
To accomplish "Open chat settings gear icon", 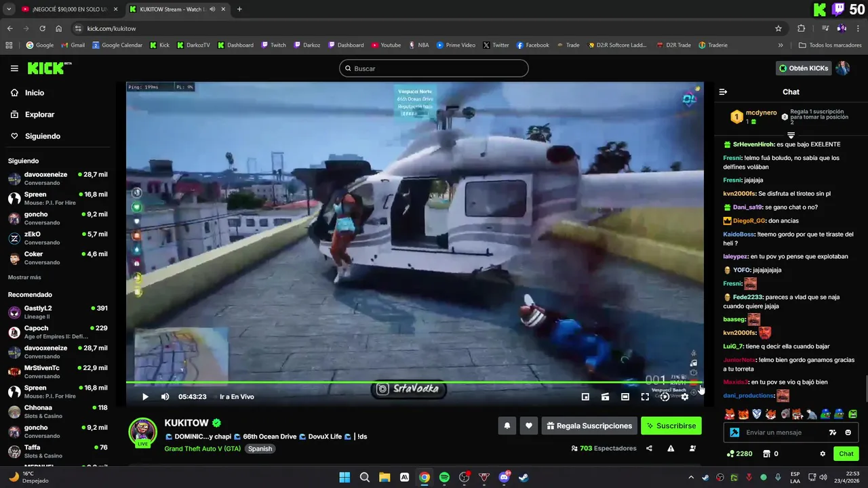I will click(x=823, y=453).
